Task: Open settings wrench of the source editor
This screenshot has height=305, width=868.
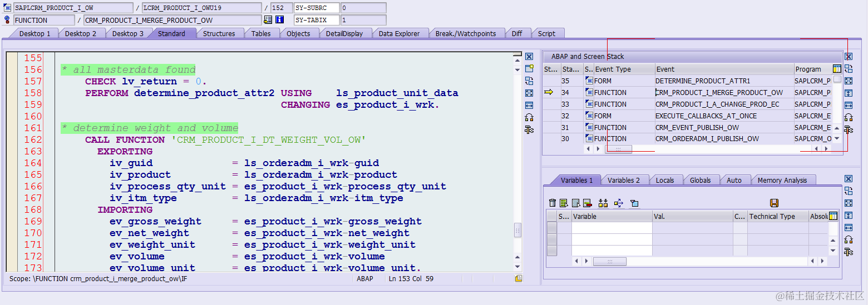Action: click(x=529, y=130)
